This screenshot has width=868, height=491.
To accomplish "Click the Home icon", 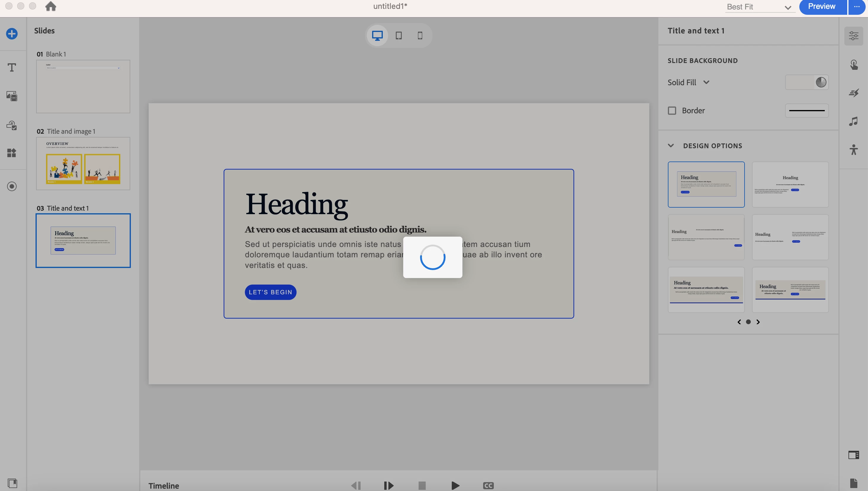I will point(51,7).
